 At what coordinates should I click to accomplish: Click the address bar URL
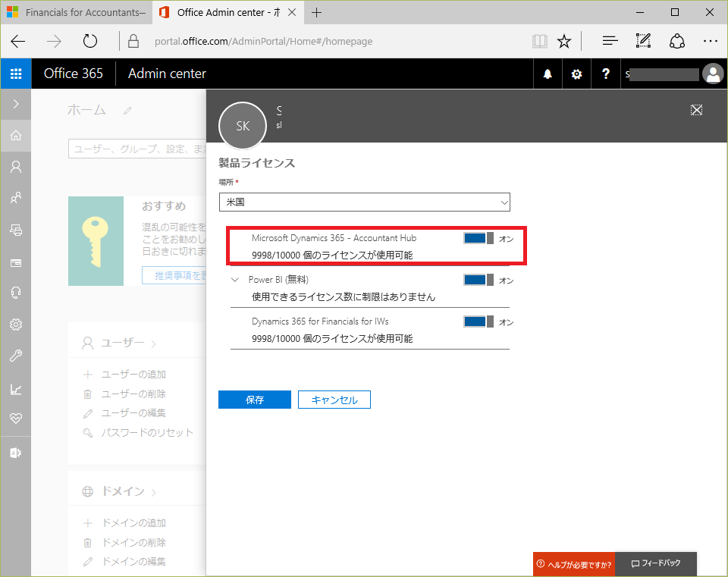coord(263,41)
